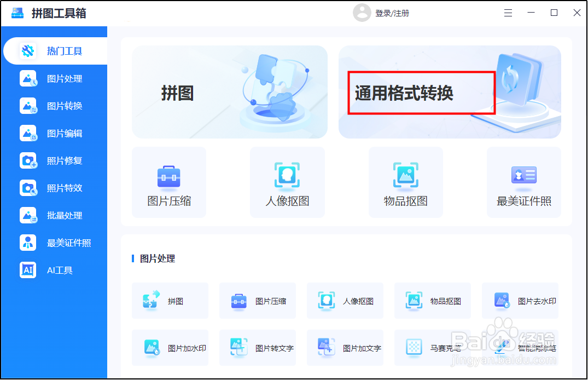Click the small 物品抠图 icon in the 图片处理 section
The width and height of the screenshot is (588, 380).
(x=414, y=301)
